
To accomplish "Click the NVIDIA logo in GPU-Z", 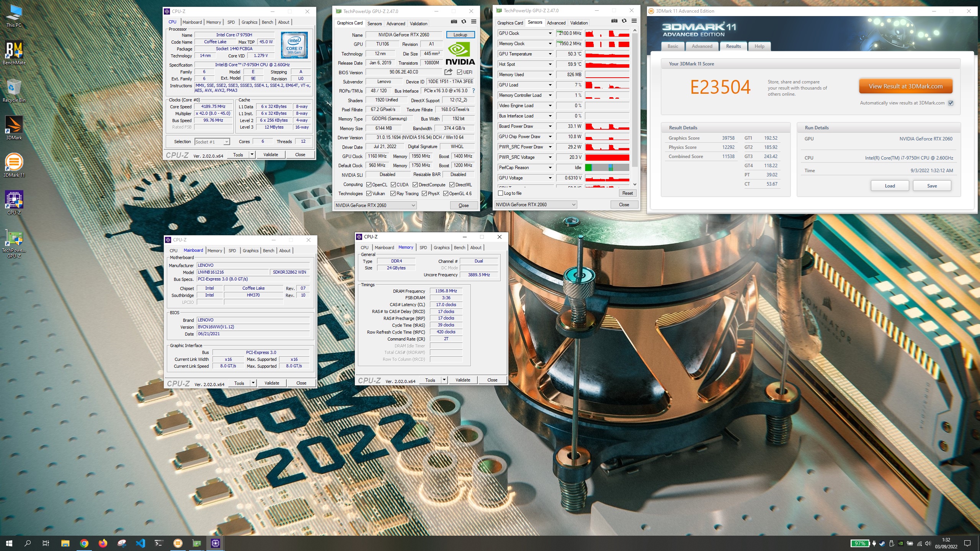I will click(x=460, y=54).
